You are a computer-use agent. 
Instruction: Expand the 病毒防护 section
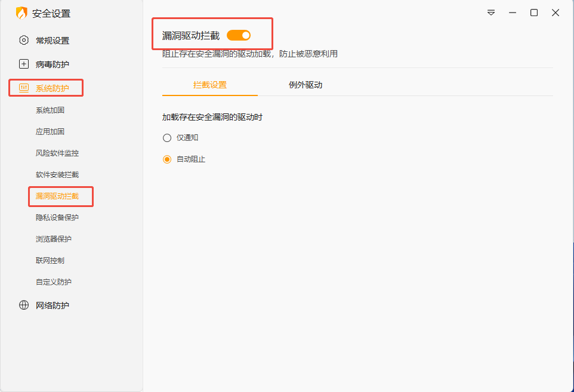[x=52, y=64]
